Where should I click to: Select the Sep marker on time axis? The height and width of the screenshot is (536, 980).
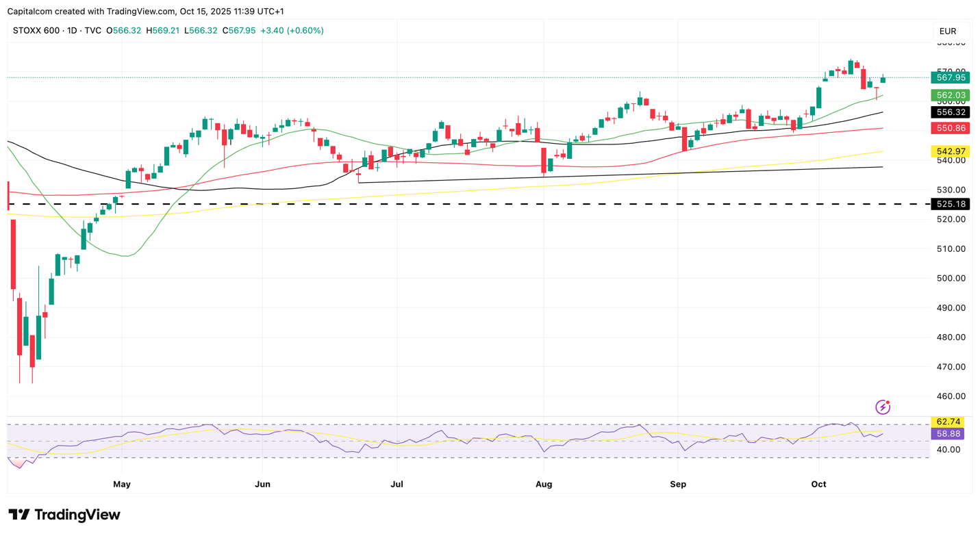[678, 485]
